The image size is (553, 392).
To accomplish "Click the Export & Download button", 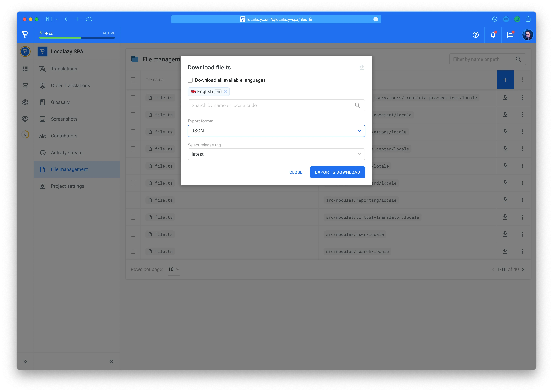I will click(x=337, y=172).
